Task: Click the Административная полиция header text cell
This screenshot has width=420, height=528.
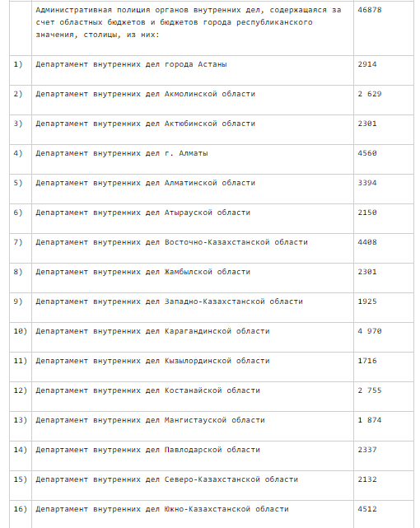Action: point(189,22)
